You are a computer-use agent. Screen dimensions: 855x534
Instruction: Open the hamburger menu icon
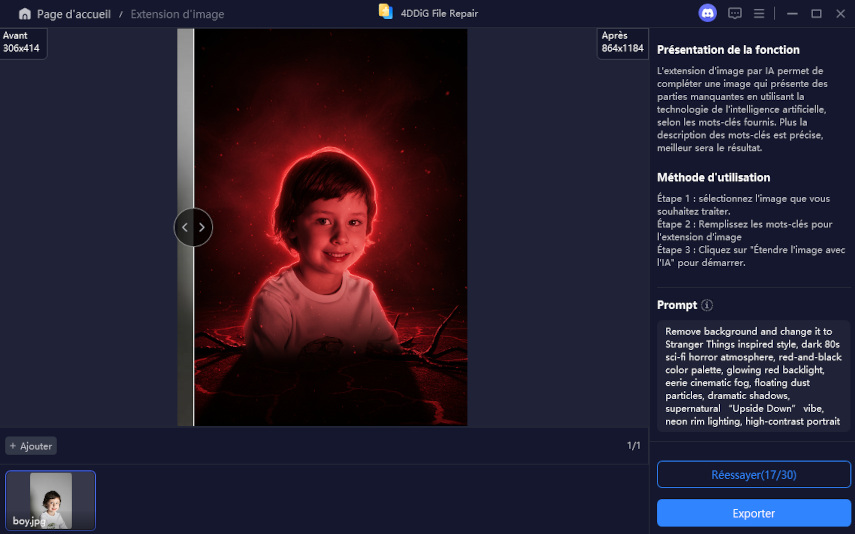[x=758, y=14]
